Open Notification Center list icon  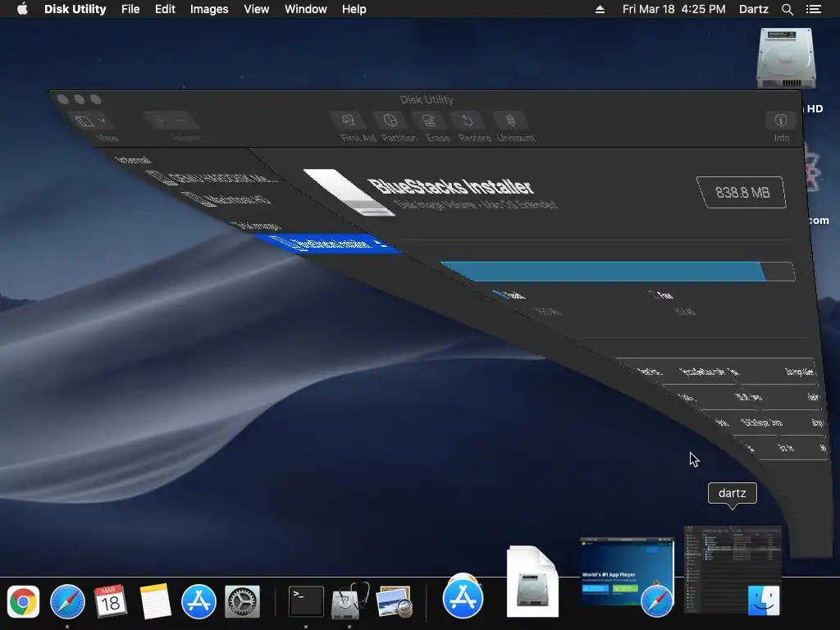[813, 9]
